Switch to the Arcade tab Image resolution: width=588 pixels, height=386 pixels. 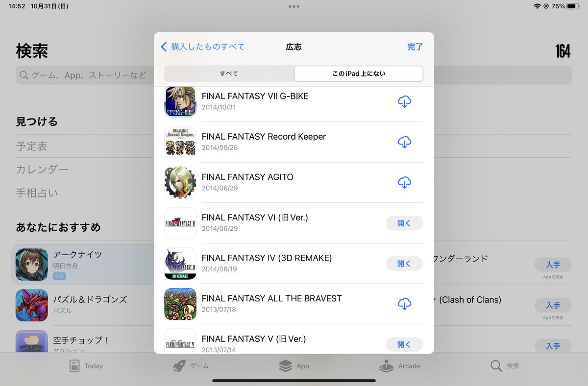pyautogui.click(x=400, y=366)
